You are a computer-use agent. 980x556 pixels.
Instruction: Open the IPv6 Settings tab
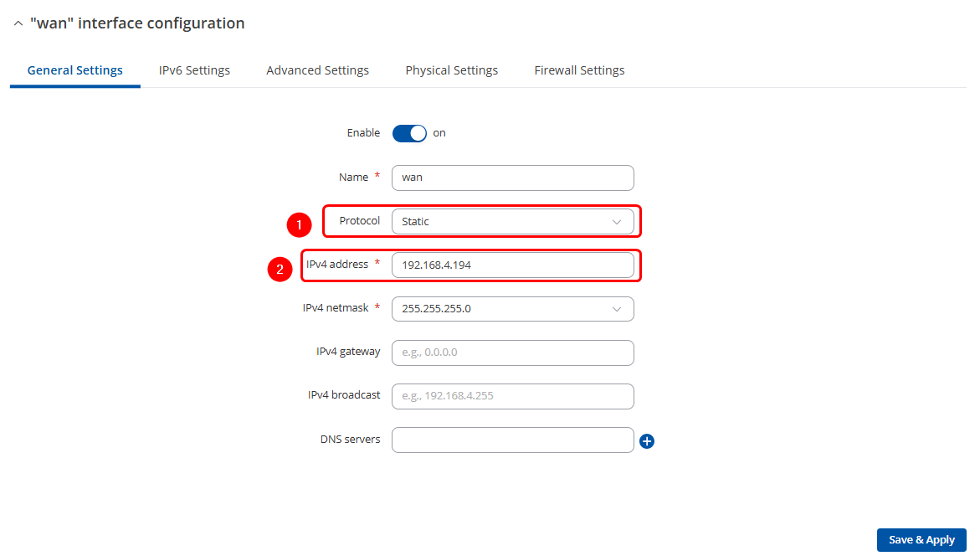click(194, 70)
